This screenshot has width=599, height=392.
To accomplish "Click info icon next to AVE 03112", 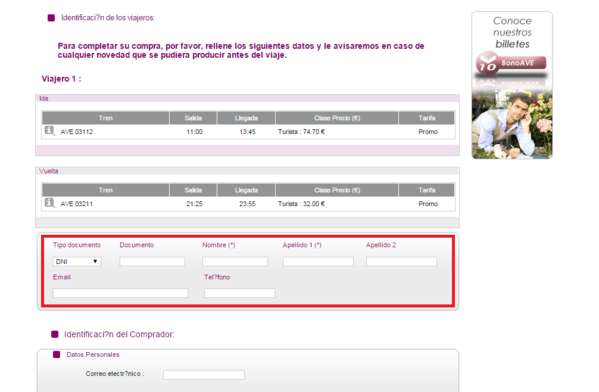I will pyautogui.click(x=49, y=130).
